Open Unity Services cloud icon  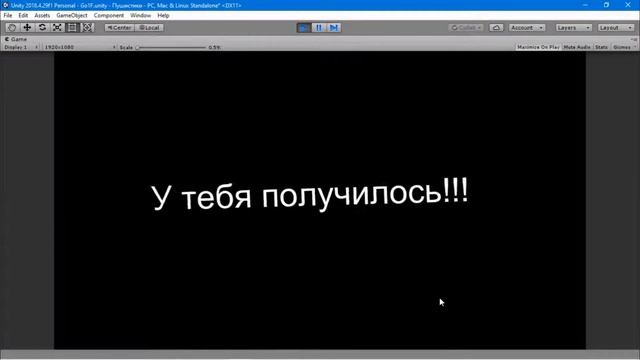pyautogui.click(x=496, y=28)
